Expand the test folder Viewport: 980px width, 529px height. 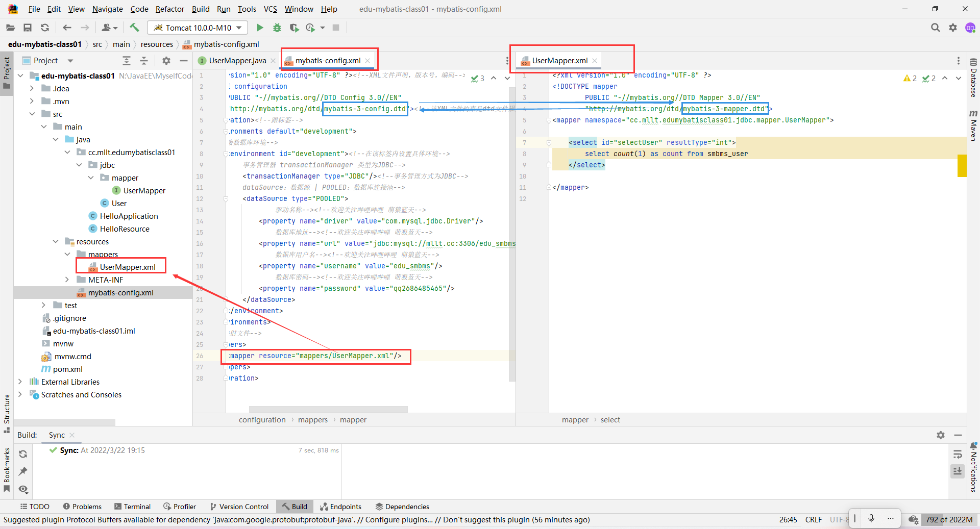pyautogui.click(x=43, y=305)
